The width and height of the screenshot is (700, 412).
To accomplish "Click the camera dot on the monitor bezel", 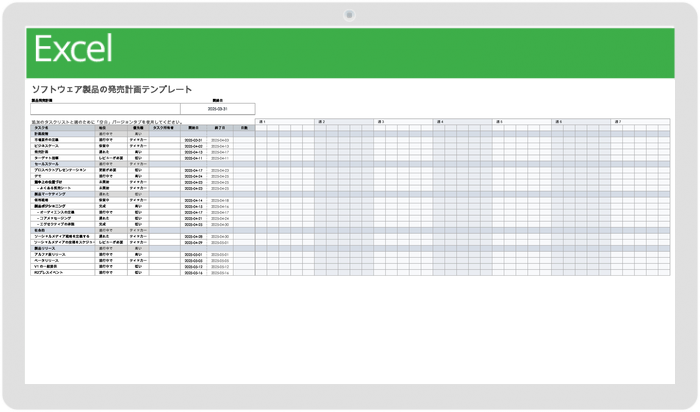I will tap(349, 15).
